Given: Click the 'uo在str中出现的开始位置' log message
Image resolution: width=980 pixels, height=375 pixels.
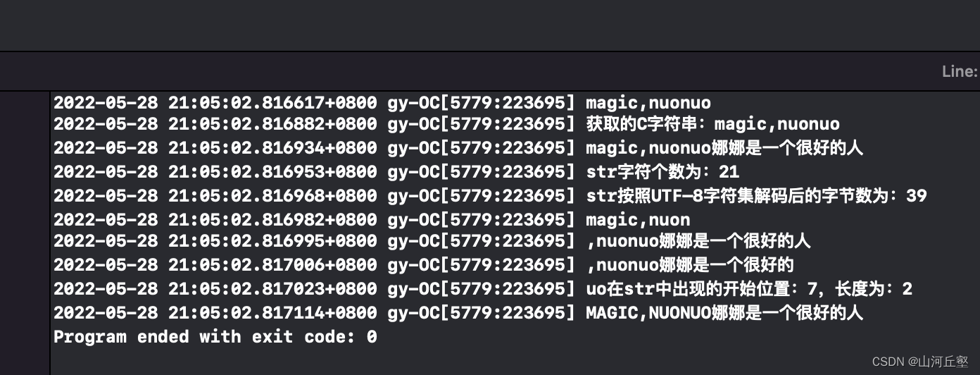Looking at the screenshot, I should [748, 289].
